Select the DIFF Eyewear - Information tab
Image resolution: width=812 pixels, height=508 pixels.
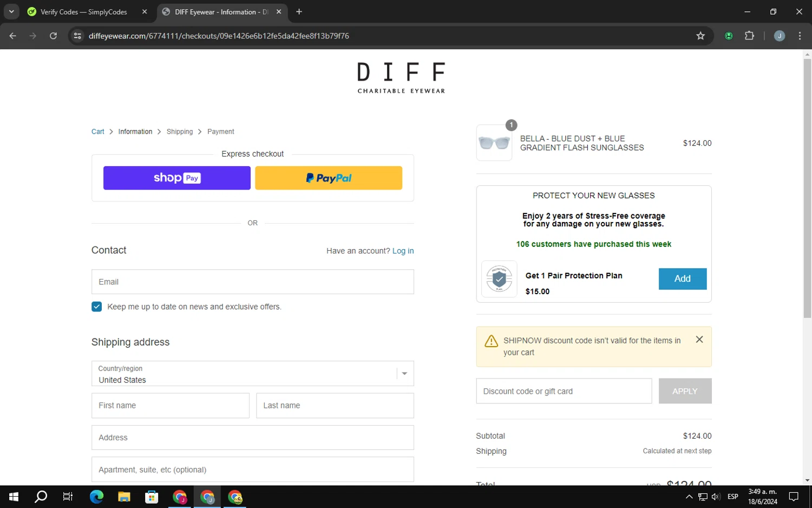221,12
